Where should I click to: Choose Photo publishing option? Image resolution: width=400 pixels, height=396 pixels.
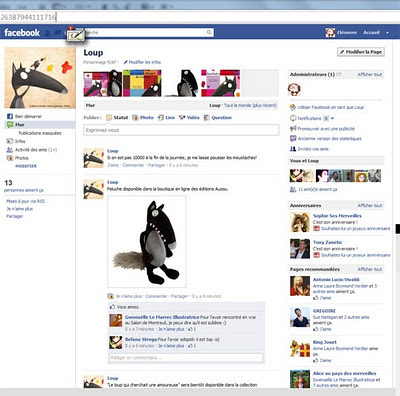coord(143,118)
